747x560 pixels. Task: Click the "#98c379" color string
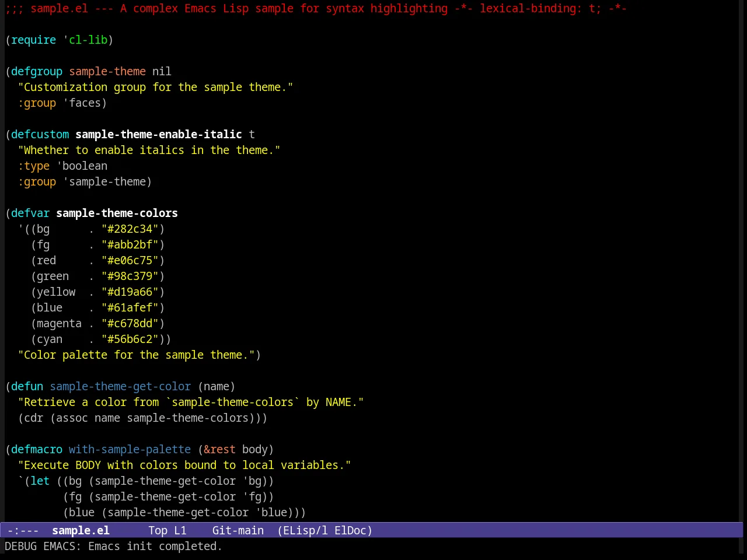(130, 276)
